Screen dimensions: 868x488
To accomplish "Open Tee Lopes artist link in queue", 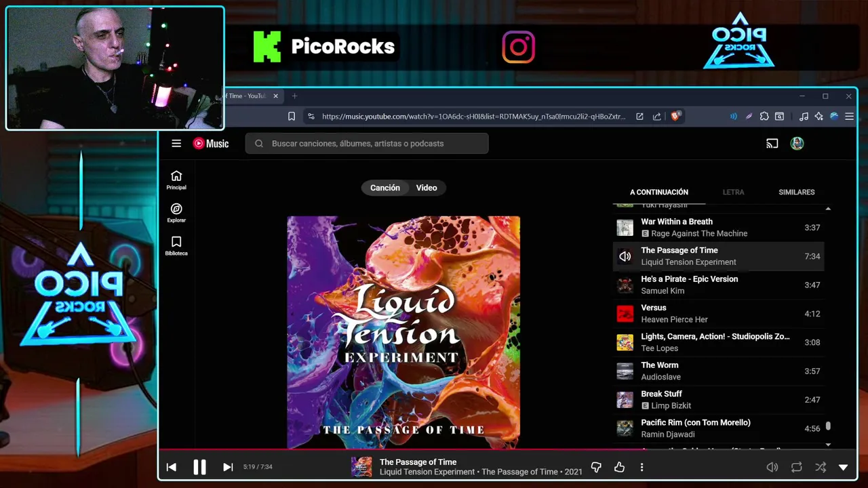I will tap(659, 348).
